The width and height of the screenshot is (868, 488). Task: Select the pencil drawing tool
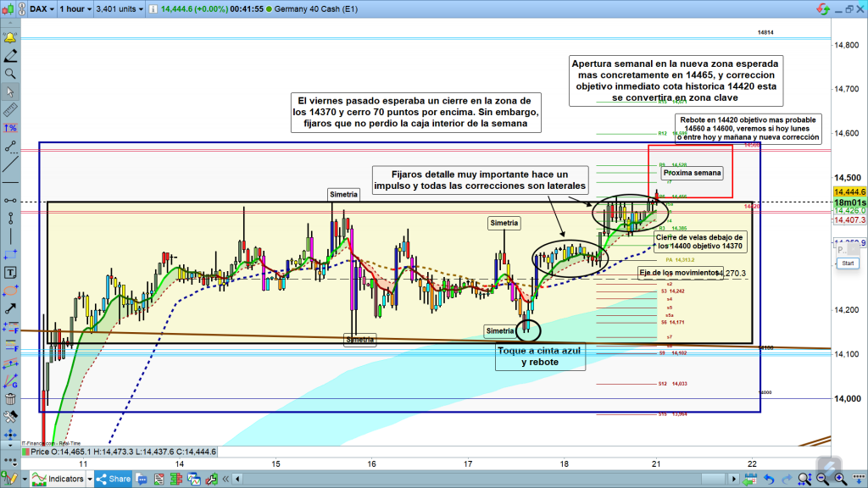pos(10,57)
